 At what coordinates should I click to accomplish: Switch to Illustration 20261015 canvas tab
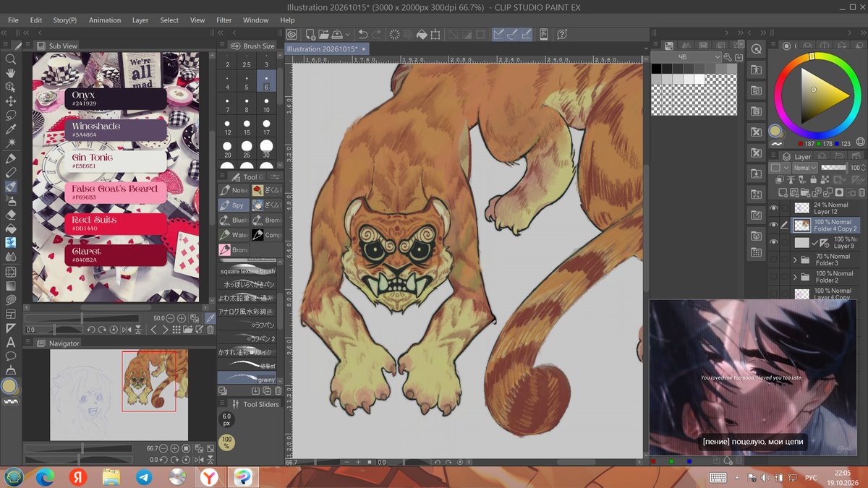click(326, 49)
